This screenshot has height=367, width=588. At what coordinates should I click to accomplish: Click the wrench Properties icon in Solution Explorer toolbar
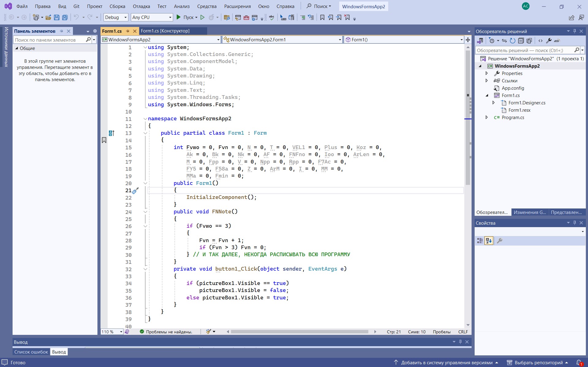pyautogui.click(x=549, y=41)
